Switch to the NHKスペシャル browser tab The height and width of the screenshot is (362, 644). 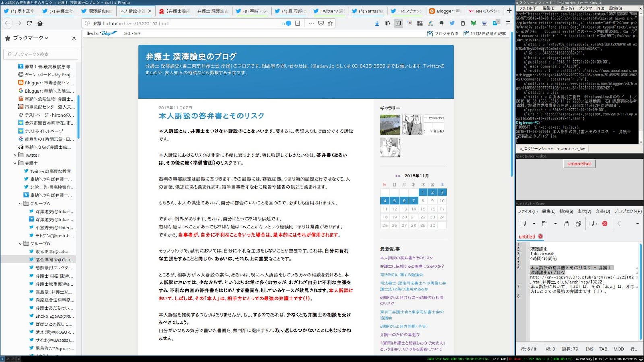pos(485,11)
